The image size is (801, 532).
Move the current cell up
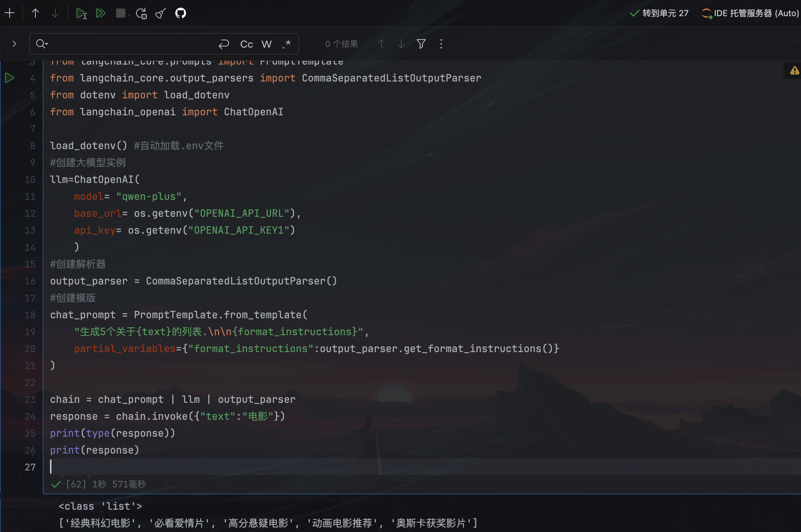click(x=35, y=13)
